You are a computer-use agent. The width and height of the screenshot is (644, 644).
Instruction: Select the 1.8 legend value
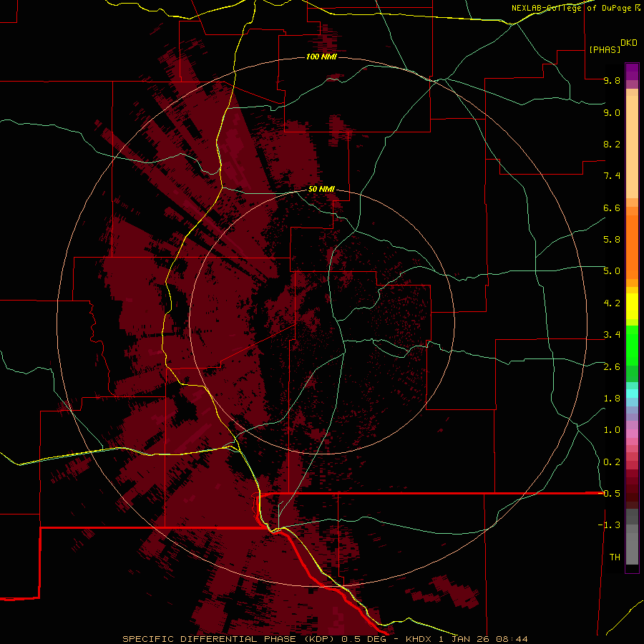(612, 399)
